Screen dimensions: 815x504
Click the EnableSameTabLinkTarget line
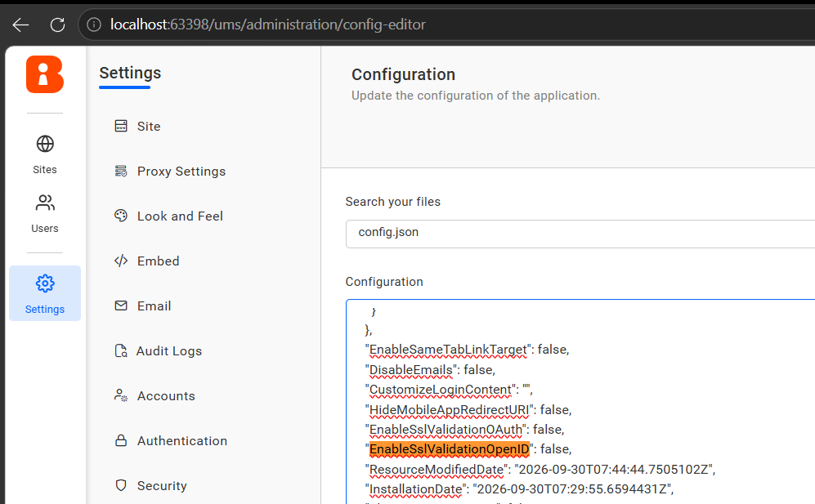coord(468,350)
